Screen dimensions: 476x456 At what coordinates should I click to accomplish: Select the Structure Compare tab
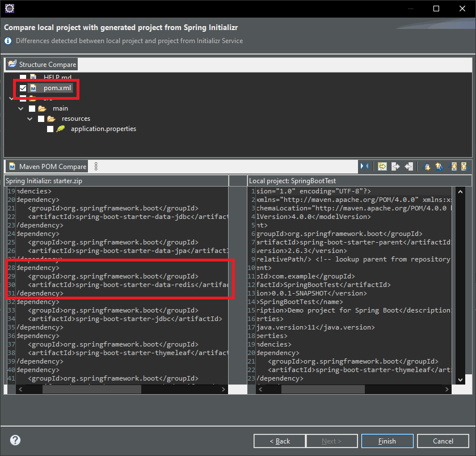tap(41, 64)
